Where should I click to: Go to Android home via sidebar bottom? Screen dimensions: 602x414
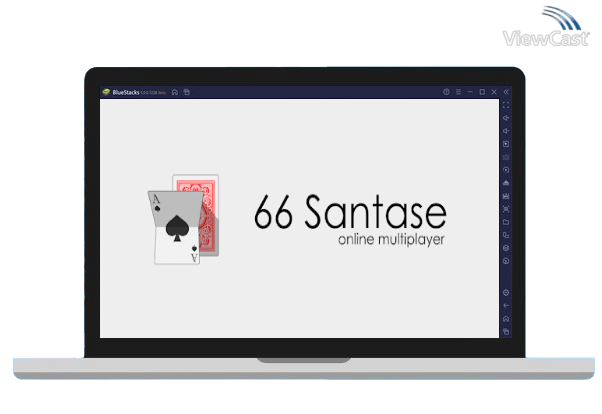(506, 319)
